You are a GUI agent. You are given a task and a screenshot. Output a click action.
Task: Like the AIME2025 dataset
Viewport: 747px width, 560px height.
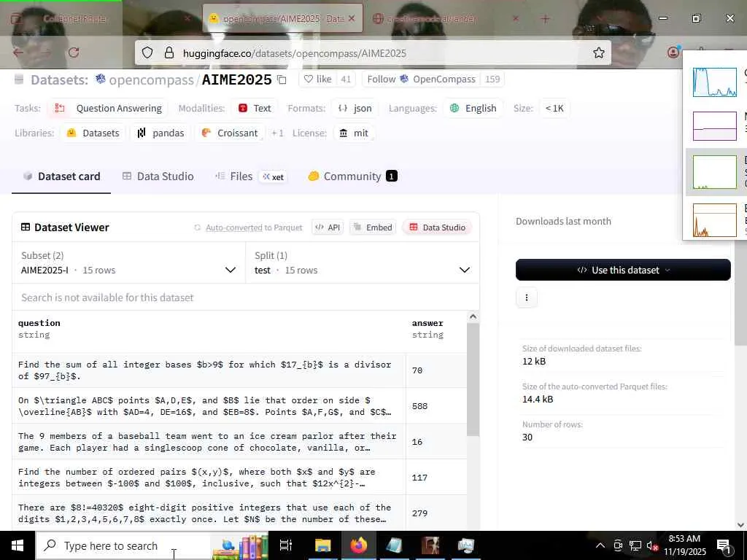(318, 79)
